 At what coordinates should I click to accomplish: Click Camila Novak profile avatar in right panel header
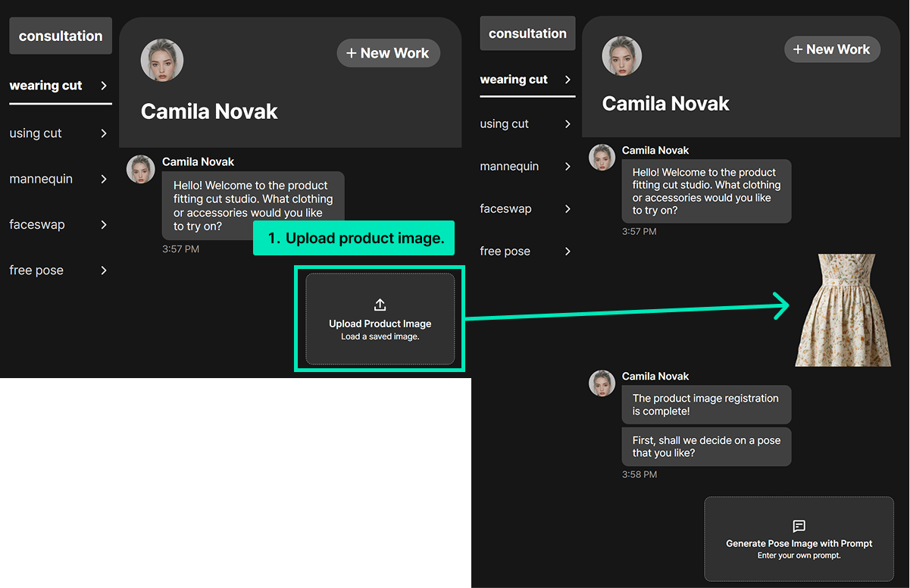pyautogui.click(x=622, y=56)
